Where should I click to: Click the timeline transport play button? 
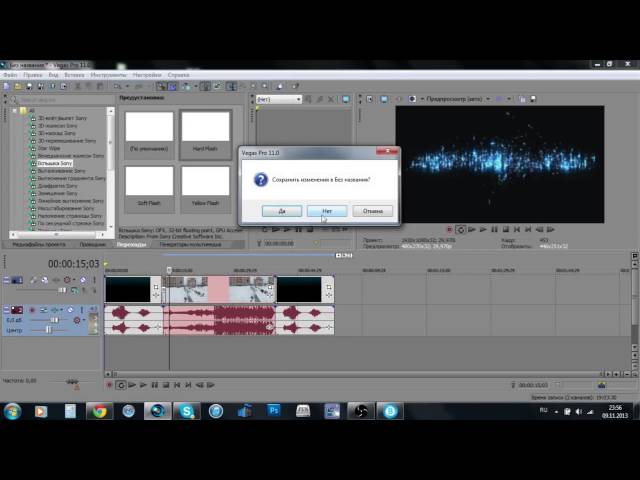(143, 385)
